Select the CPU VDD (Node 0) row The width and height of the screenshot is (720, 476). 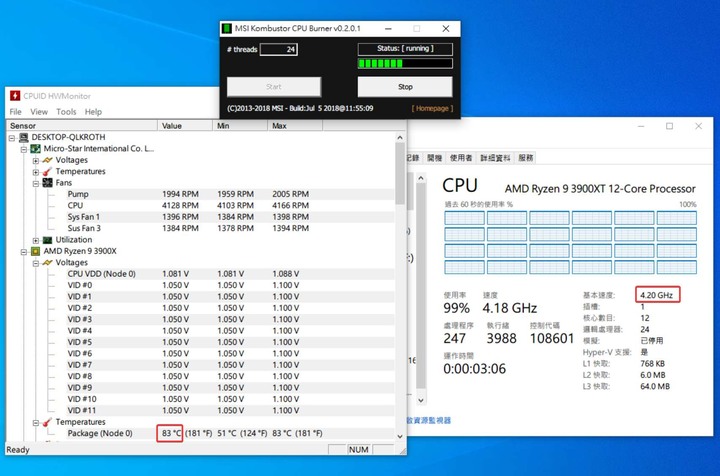230,274
